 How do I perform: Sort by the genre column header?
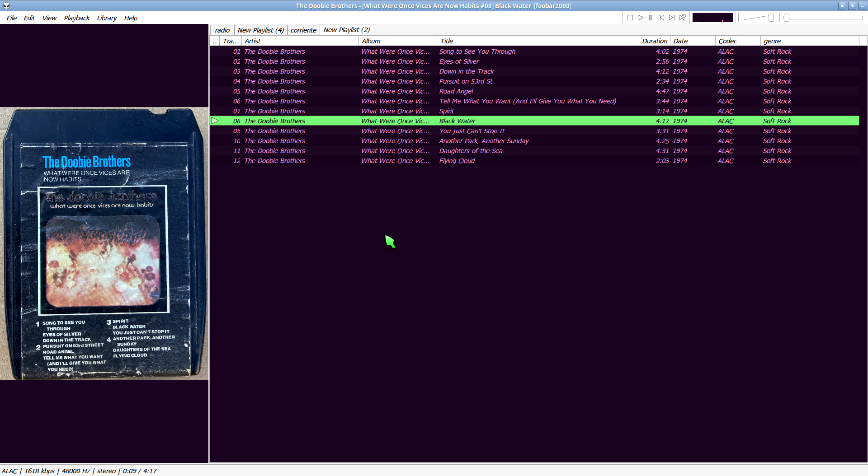pyautogui.click(x=810, y=41)
